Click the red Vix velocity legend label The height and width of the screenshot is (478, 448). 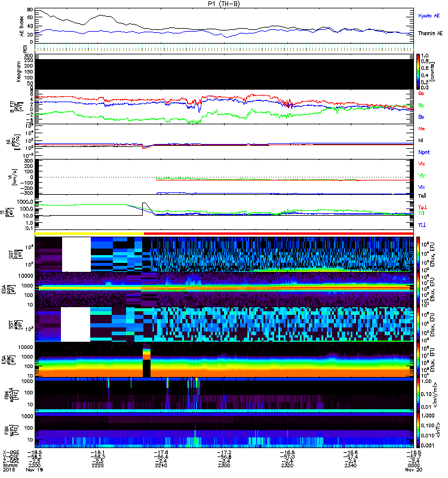click(x=422, y=164)
